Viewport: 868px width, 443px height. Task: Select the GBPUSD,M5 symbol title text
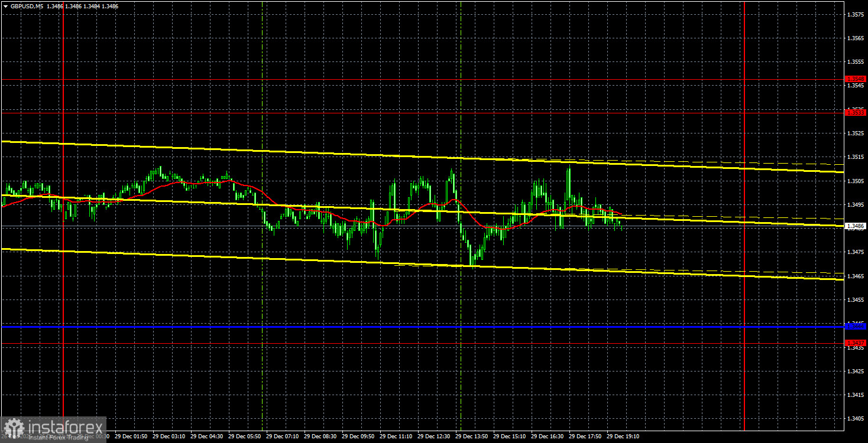[30, 5]
